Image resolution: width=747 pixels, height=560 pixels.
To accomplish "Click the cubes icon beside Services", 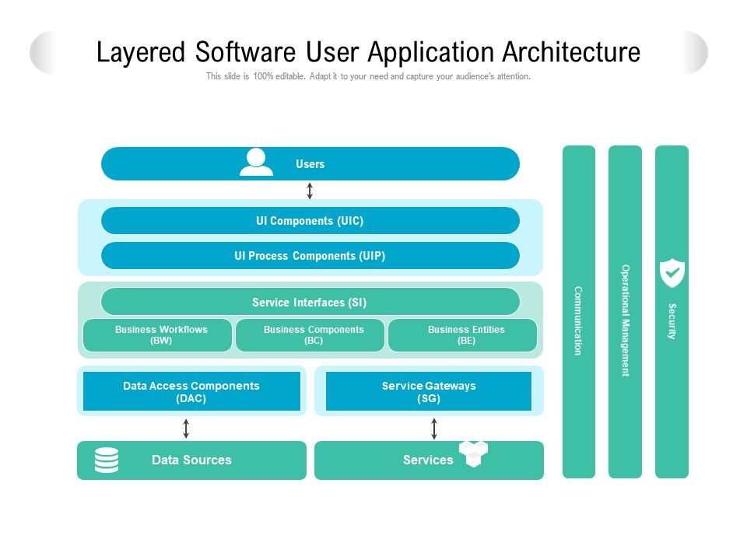I will tap(473, 453).
